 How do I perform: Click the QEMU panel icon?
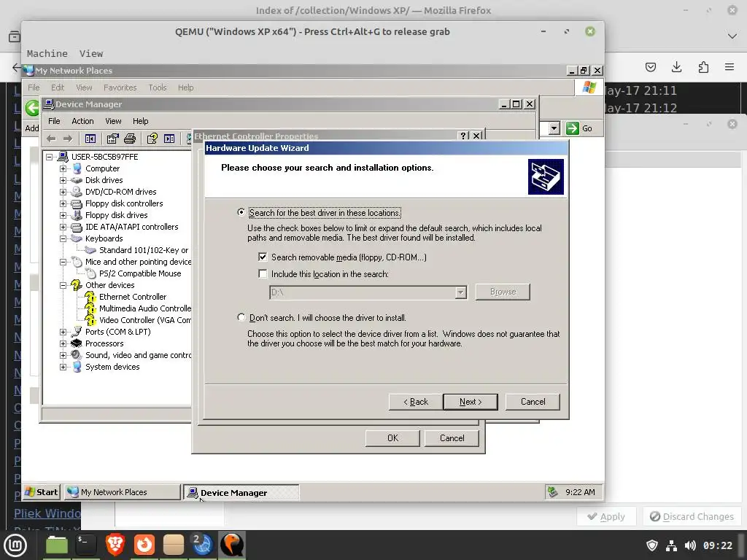tap(232, 545)
